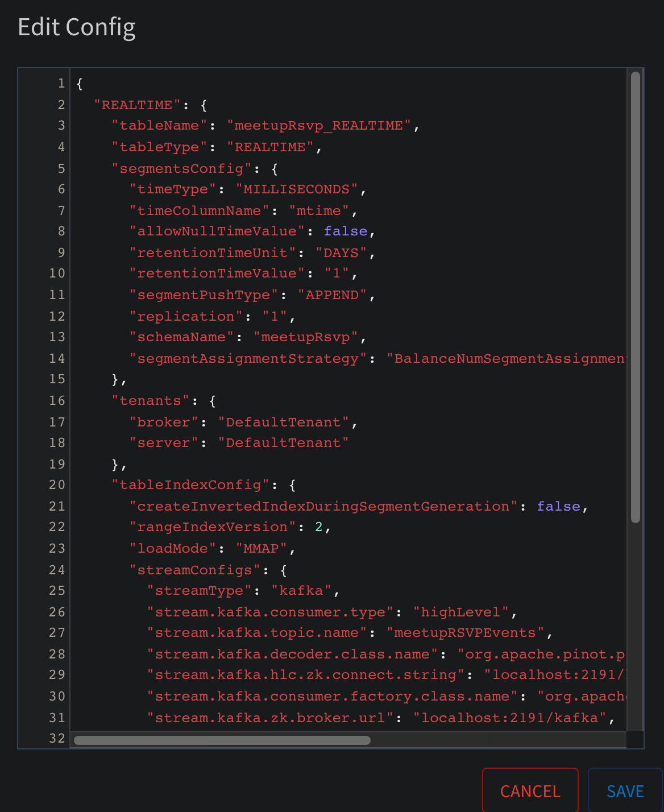
Task: Click line number 20 in the gutter
Action: [x=57, y=485]
